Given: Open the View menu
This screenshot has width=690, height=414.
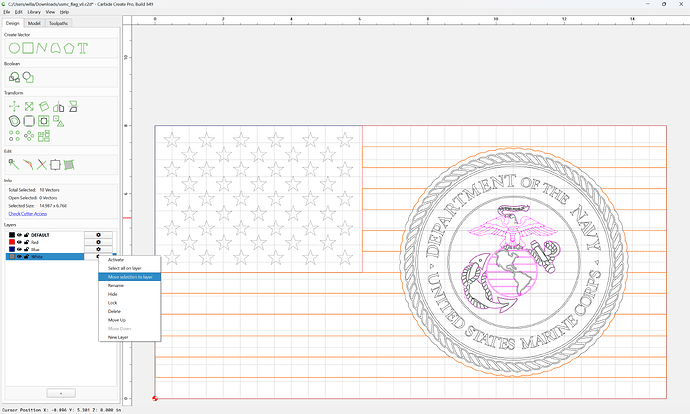Looking at the screenshot, I should 51,12.
